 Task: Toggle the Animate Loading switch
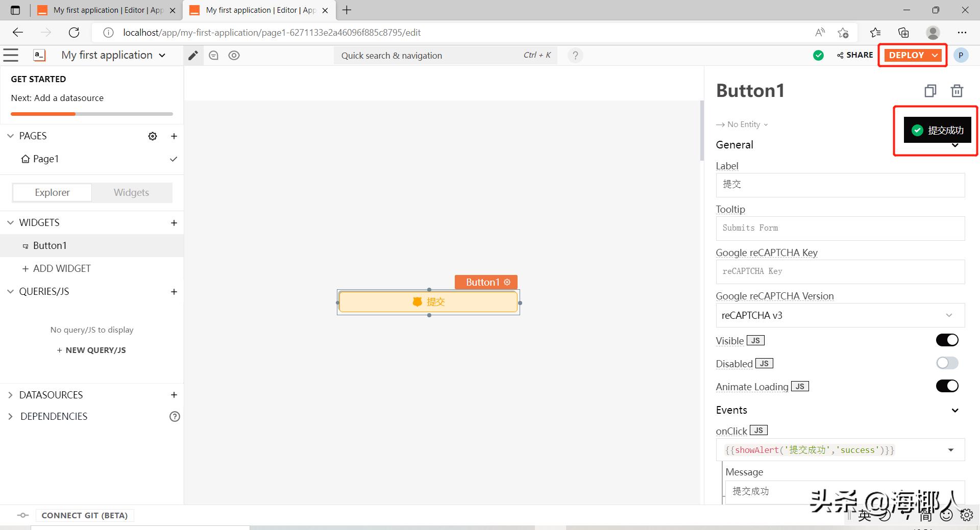[947, 386]
